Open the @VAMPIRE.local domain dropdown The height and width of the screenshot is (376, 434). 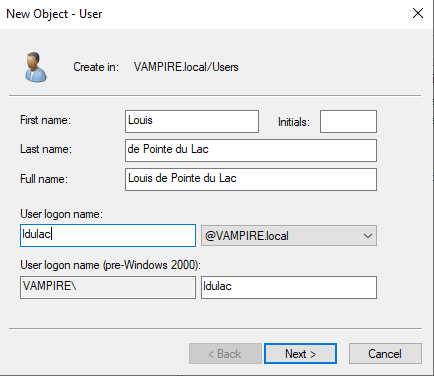pyautogui.click(x=289, y=236)
